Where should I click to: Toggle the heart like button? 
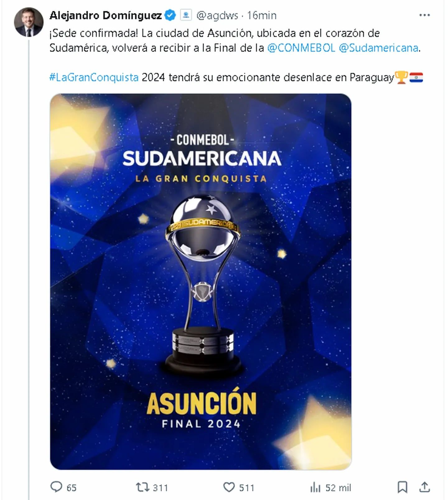pos(229,487)
